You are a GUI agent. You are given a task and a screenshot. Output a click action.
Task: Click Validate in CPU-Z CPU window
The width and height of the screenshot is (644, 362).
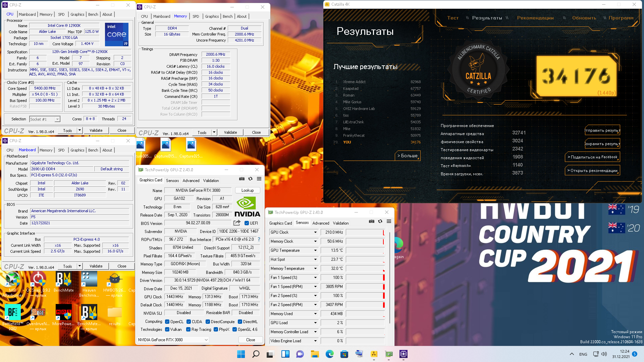96,130
